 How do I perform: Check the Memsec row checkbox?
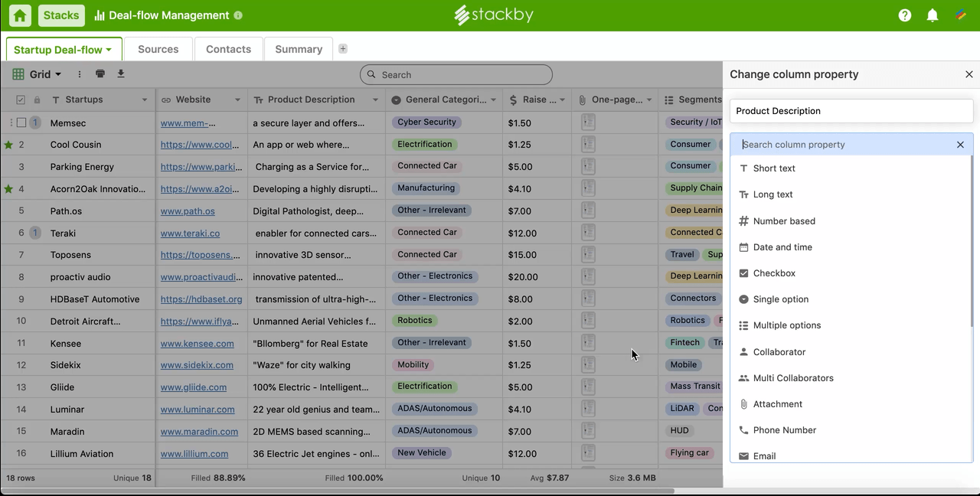(x=21, y=122)
